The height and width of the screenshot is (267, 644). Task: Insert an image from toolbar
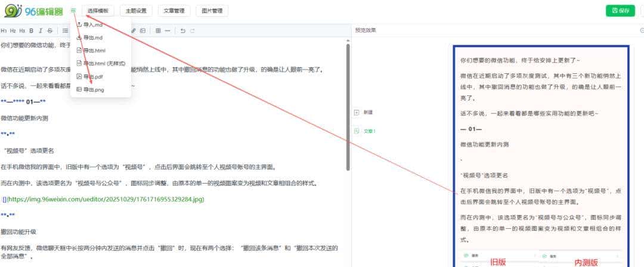click(x=143, y=31)
